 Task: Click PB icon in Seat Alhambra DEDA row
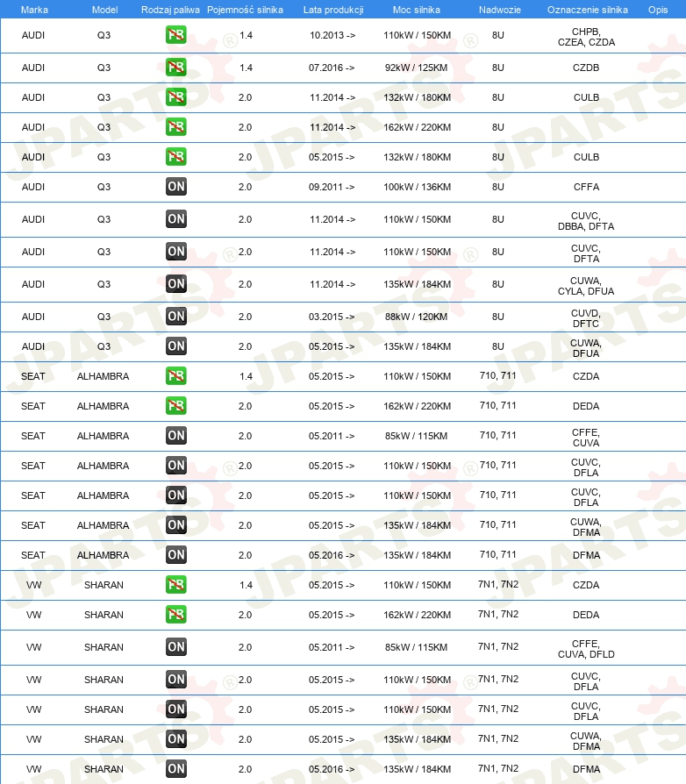coord(176,405)
